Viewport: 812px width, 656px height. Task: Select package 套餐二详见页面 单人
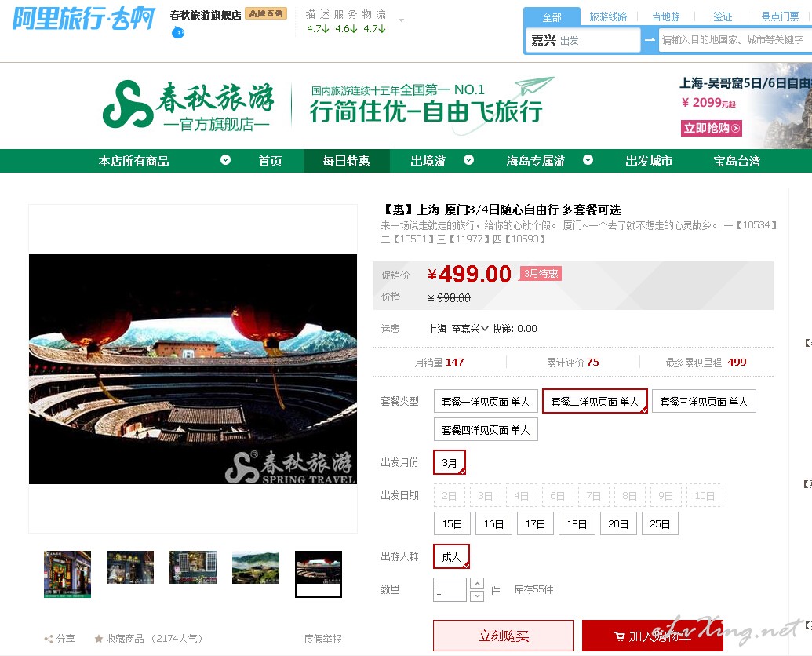click(x=595, y=401)
